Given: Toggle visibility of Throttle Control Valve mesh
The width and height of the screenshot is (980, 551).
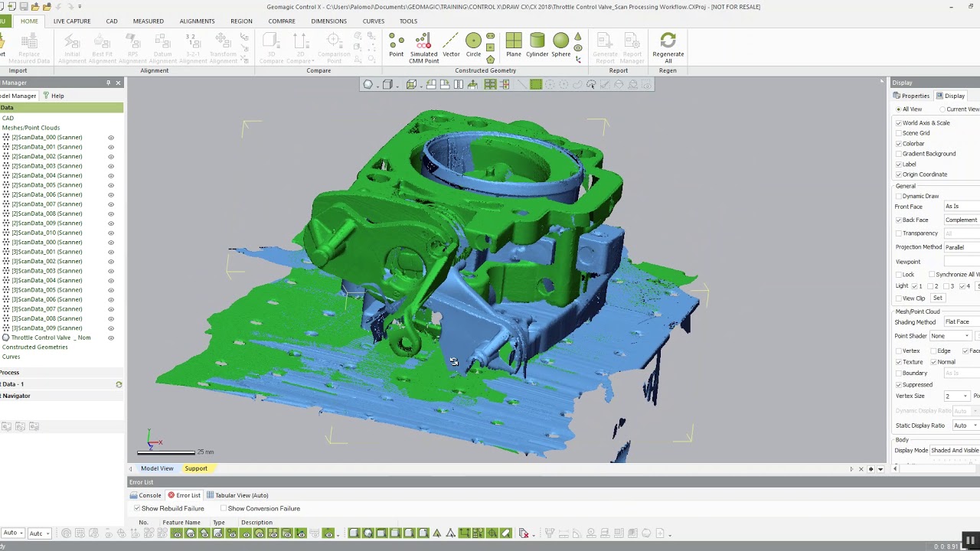Looking at the screenshot, I should (x=111, y=337).
